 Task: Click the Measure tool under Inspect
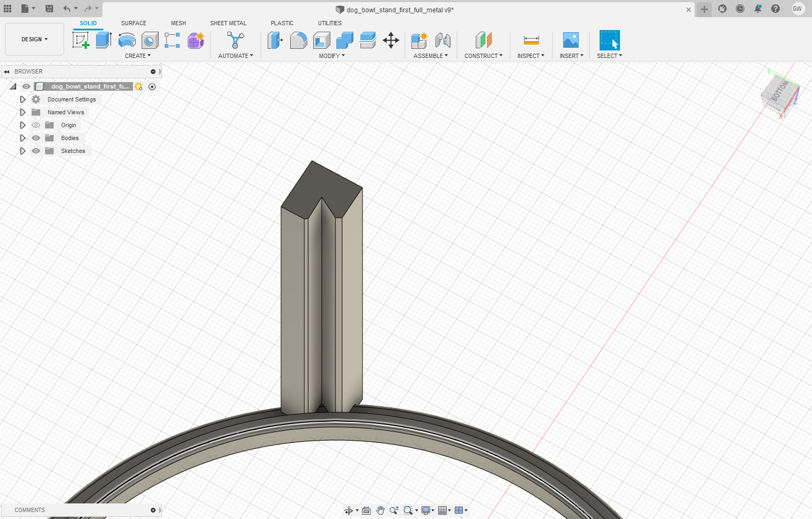click(531, 40)
